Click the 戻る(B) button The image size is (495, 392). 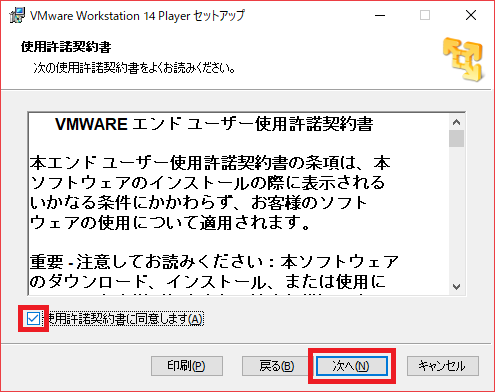point(277,366)
